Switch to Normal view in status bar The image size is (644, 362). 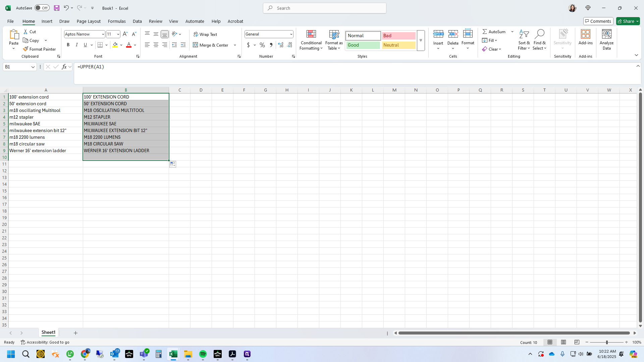click(550, 342)
